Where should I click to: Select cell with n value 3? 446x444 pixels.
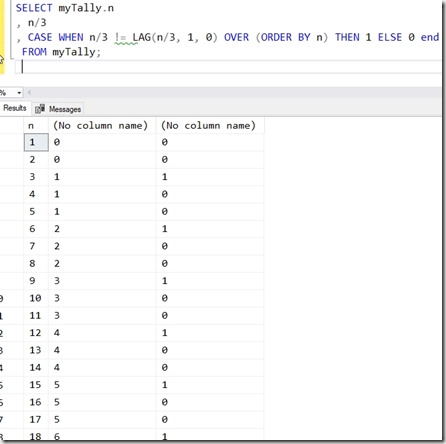click(36, 177)
